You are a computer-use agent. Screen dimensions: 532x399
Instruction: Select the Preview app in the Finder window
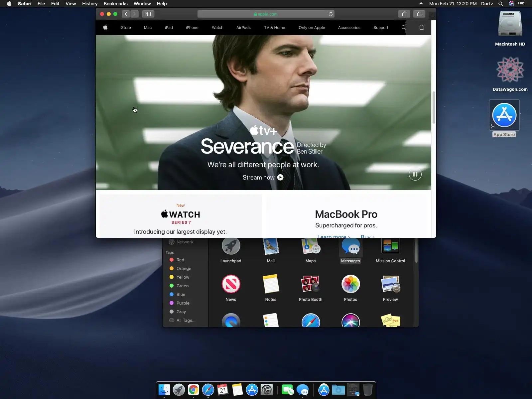coord(390,288)
